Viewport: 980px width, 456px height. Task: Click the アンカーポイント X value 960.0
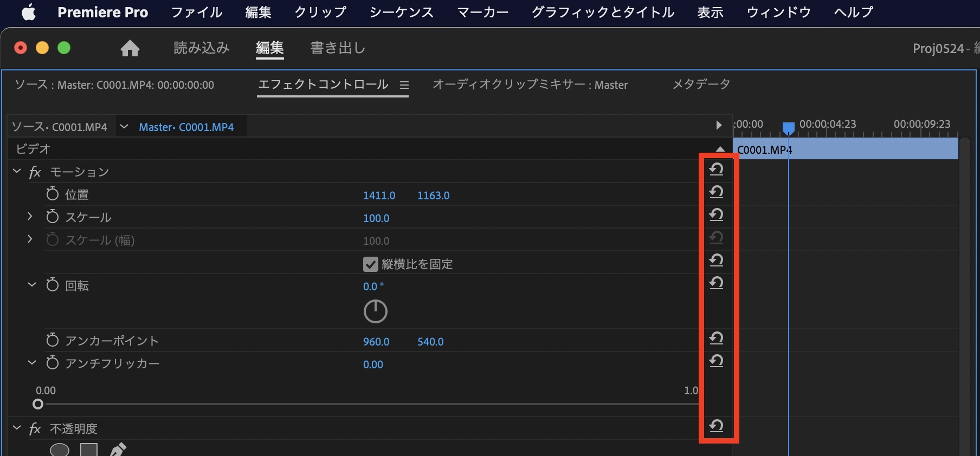tap(376, 342)
